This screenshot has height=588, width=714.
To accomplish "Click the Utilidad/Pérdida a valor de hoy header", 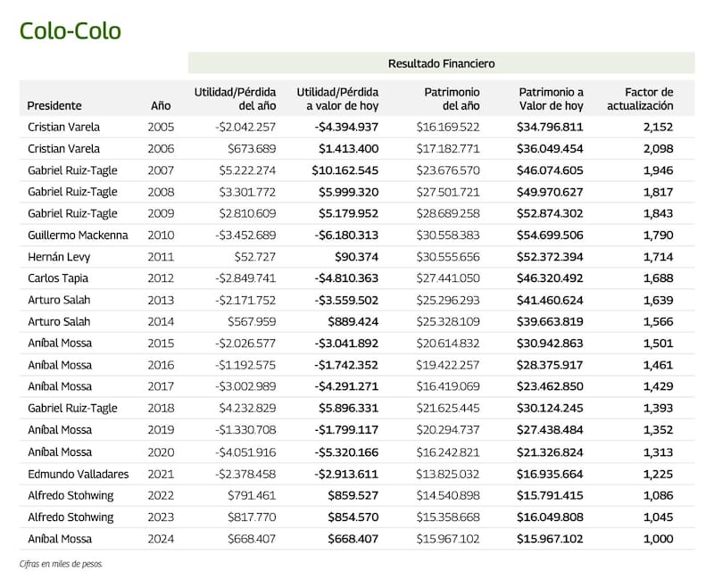I will [337, 99].
